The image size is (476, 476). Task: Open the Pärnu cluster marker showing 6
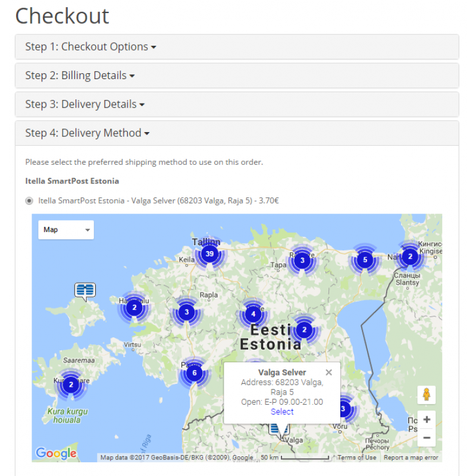click(195, 373)
